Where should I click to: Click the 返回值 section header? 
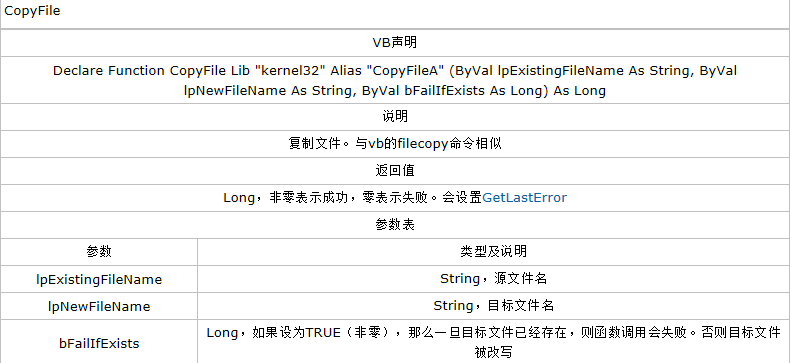(395, 171)
